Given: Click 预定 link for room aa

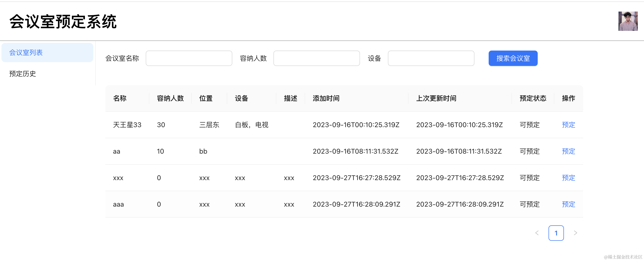Looking at the screenshot, I should coord(568,151).
